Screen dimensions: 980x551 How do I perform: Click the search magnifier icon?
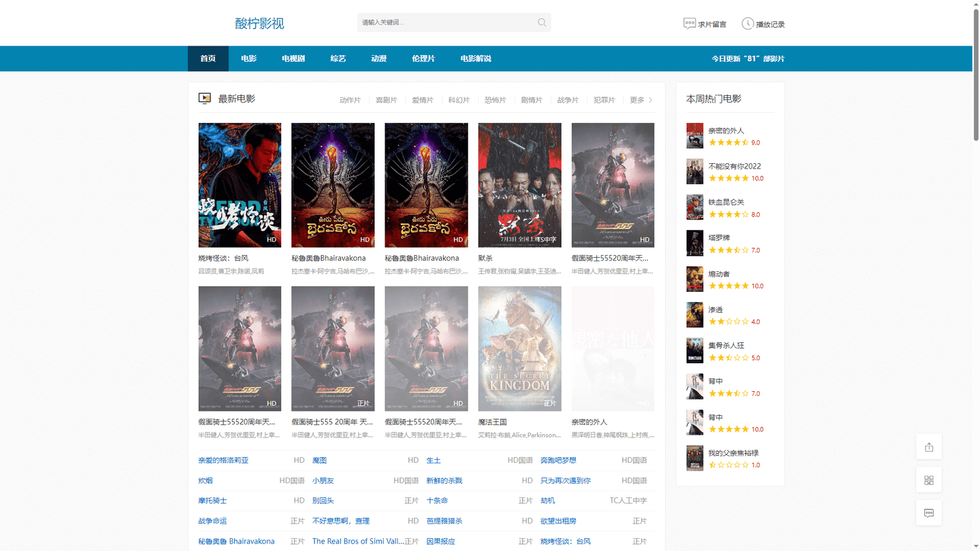tap(542, 22)
